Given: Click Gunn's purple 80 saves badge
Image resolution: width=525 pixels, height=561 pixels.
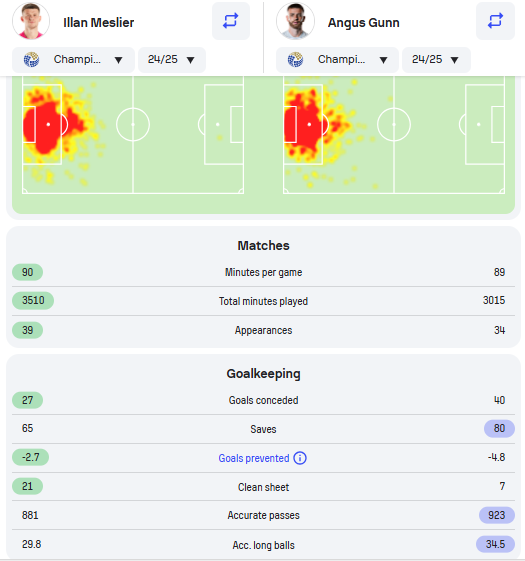Looking at the screenshot, I should point(499,428).
